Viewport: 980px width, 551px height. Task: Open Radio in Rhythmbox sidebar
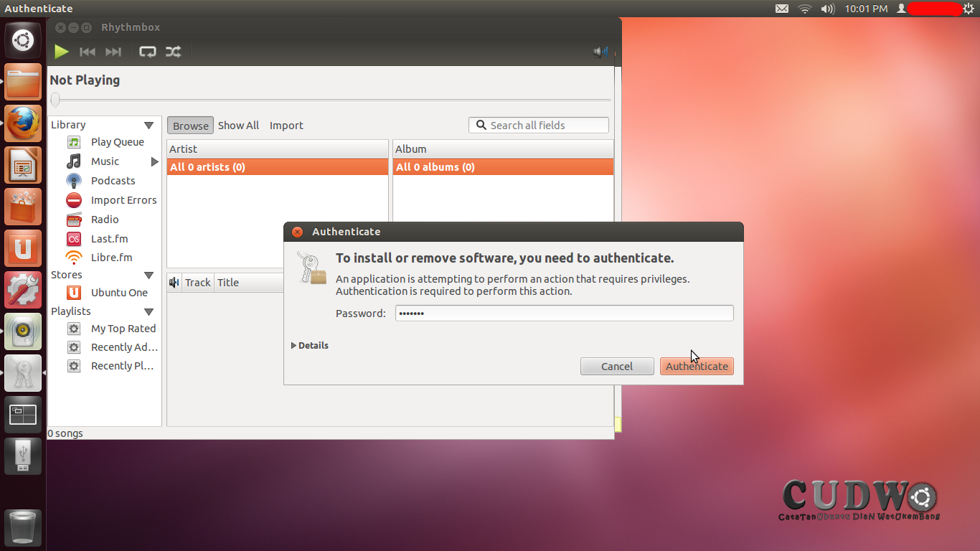point(105,220)
